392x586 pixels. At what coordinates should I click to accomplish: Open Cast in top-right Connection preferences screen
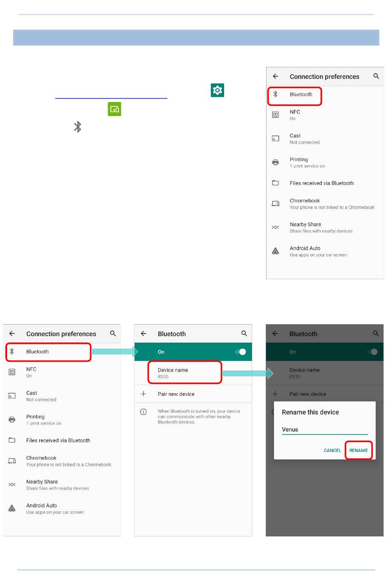coord(325,139)
